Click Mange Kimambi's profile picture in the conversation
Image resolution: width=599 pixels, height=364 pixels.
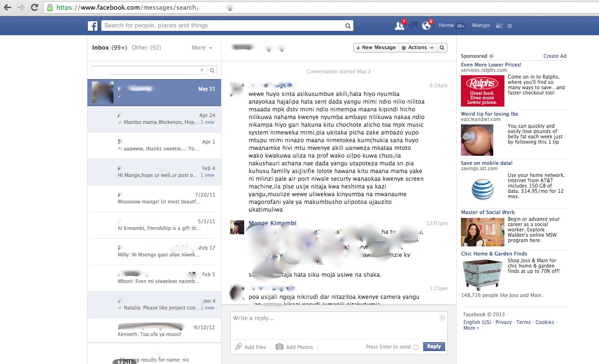click(237, 227)
